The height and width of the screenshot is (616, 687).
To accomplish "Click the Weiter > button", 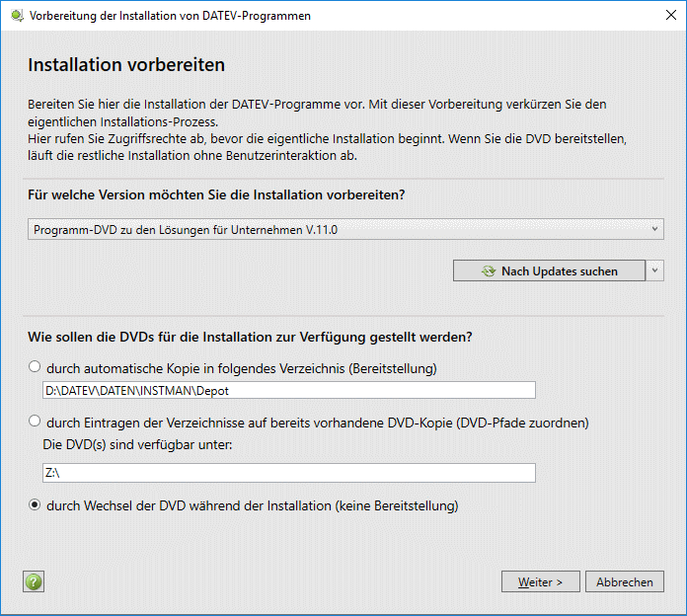I will click(x=541, y=581).
